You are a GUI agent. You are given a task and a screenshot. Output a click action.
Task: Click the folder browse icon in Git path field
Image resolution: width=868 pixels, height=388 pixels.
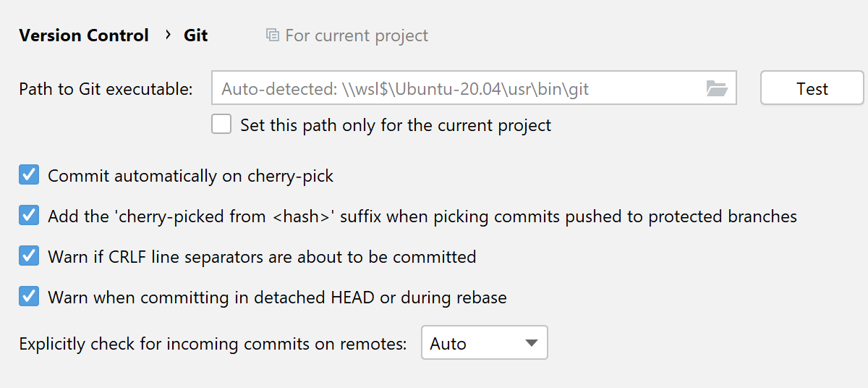coord(716,89)
